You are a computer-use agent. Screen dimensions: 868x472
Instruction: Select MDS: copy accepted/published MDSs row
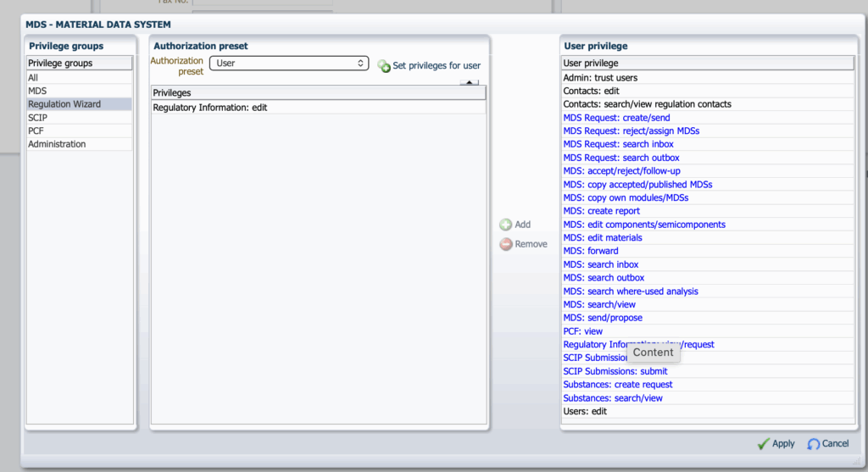click(x=708, y=184)
